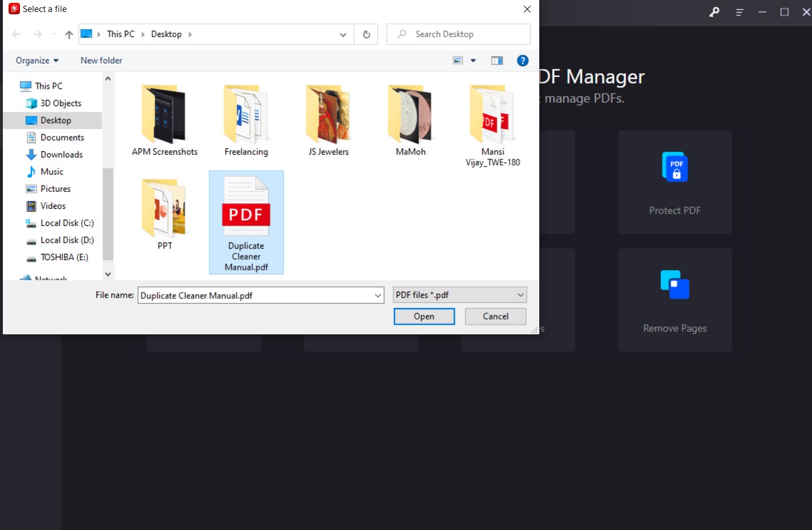Open the Freelancing folder thumbnail
This screenshot has height=530, width=812.
[246, 114]
